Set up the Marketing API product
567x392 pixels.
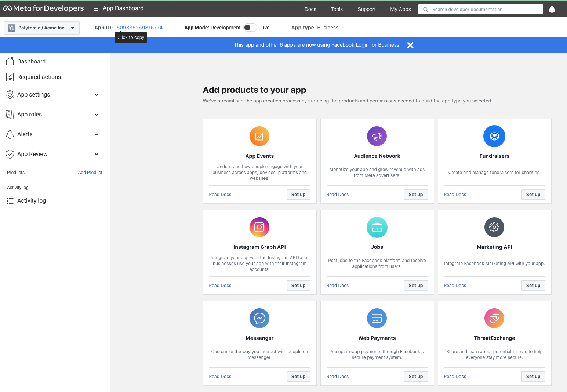(533, 286)
